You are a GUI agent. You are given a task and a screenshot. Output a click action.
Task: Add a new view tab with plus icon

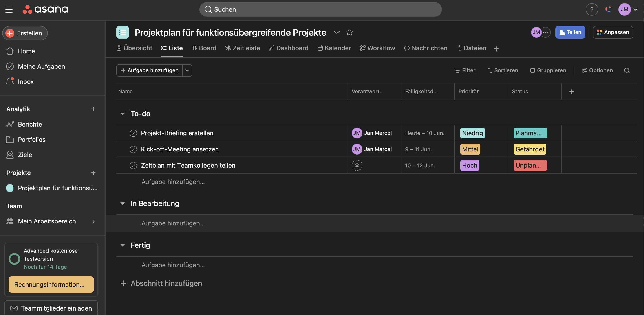tap(496, 49)
